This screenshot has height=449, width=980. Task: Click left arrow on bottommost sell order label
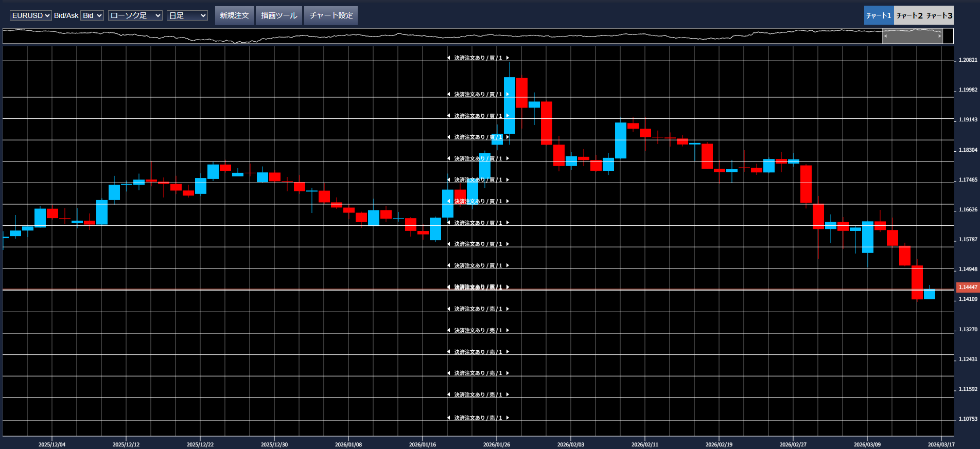[448, 418]
